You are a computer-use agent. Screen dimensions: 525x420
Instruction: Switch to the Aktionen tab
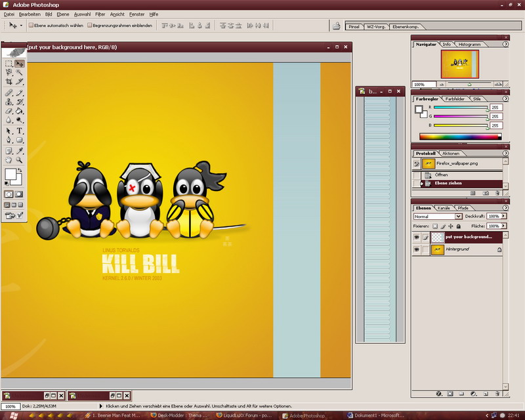(x=451, y=154)
